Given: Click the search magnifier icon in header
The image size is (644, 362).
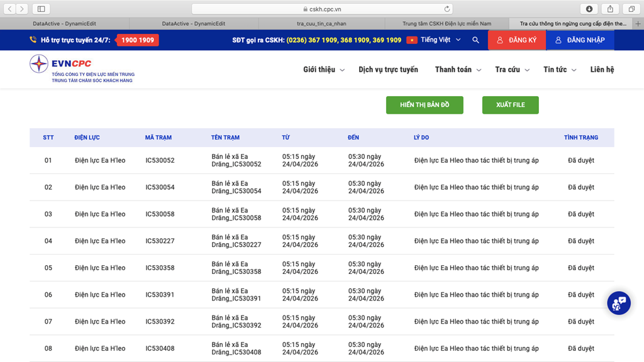Looking at the screenshot, I should click(x=475, y=40).
